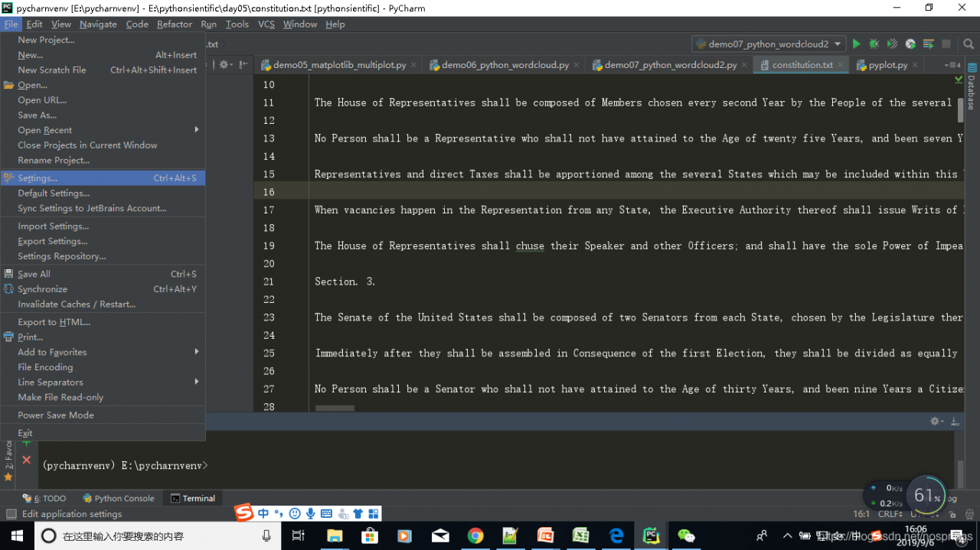Open Chrome from the taskbar

(475, 535)
